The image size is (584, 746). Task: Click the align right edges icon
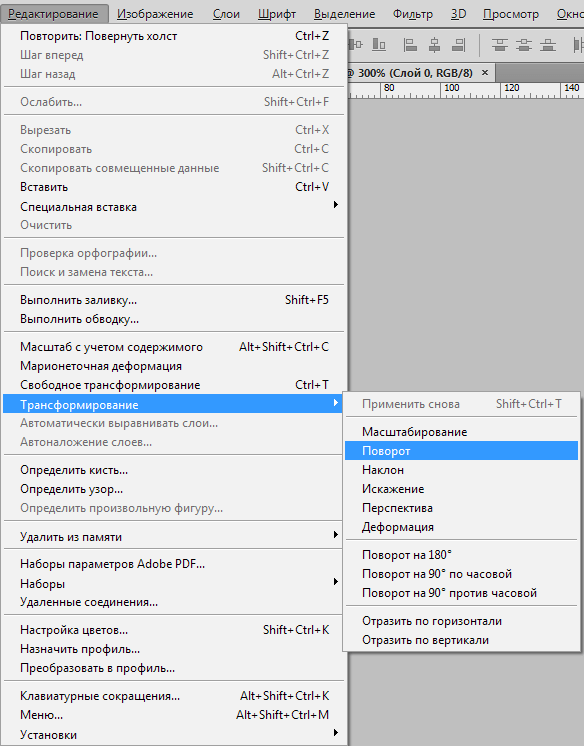[458, 45]
